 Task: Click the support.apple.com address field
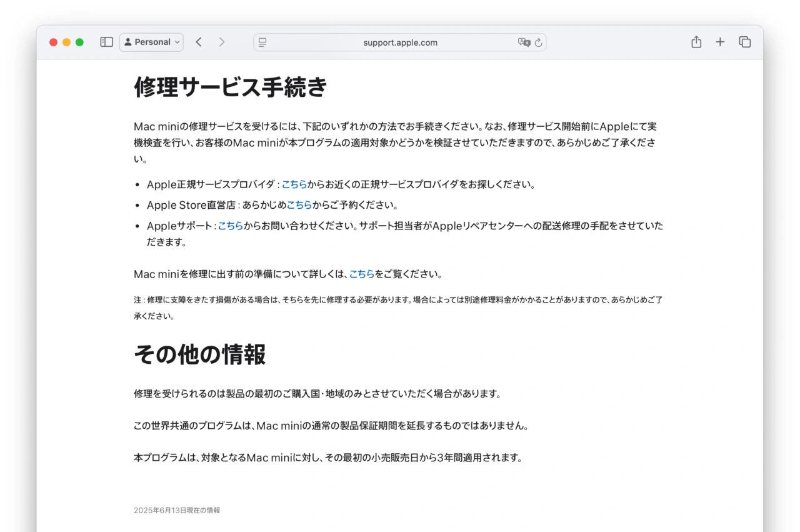pyautogui.click(x=400, y=43)
